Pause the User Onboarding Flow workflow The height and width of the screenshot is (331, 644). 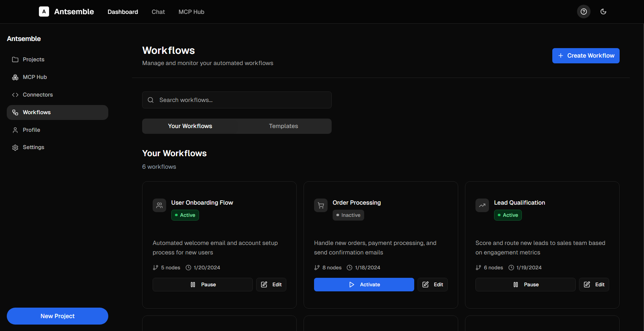tap(202, 285)
